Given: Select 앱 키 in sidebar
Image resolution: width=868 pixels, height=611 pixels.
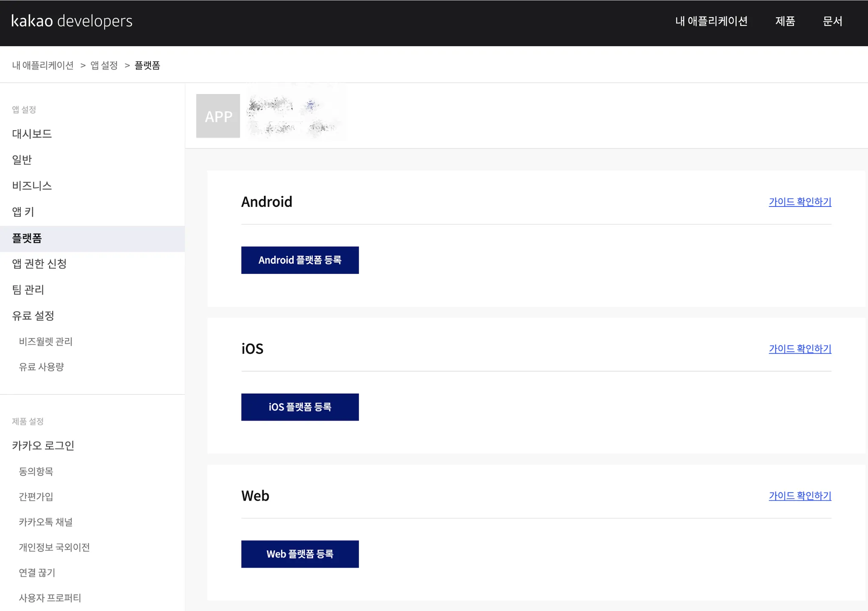Looking at the screenshot, I should [23, 212].
